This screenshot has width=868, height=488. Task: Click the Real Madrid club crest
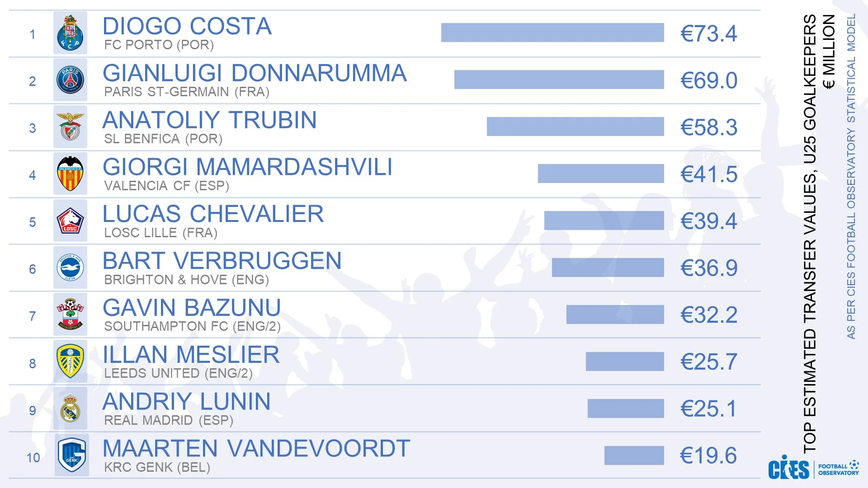coord(70,409)
